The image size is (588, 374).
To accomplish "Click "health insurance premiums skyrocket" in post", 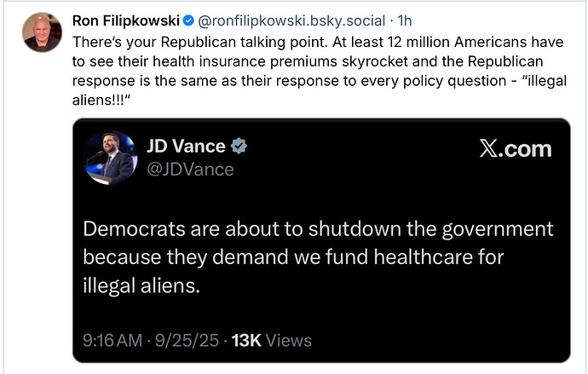I will pyautogui.click(x=228, y=60).
